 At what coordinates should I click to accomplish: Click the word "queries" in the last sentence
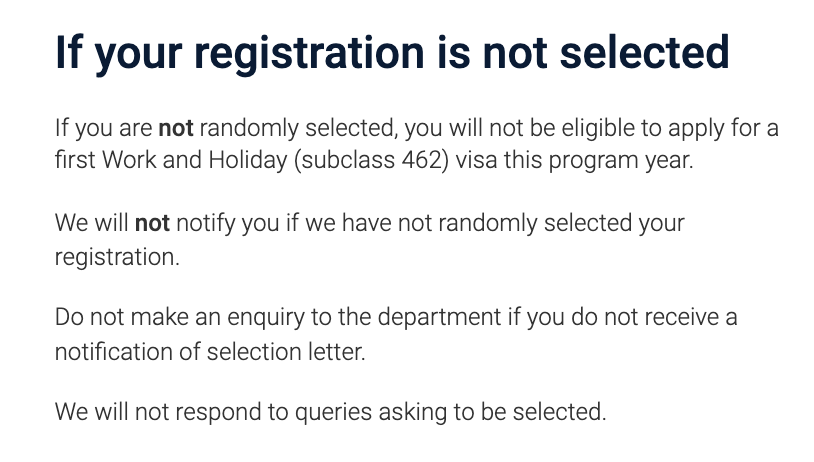click(333, 413)
